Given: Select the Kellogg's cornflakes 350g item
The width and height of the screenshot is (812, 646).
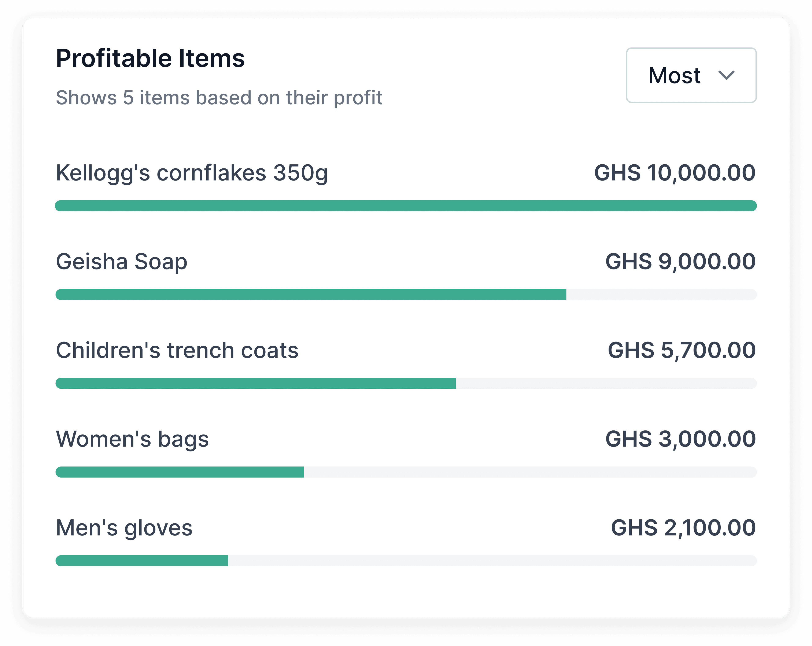Looking at the screenshot, I should [192, 173].
